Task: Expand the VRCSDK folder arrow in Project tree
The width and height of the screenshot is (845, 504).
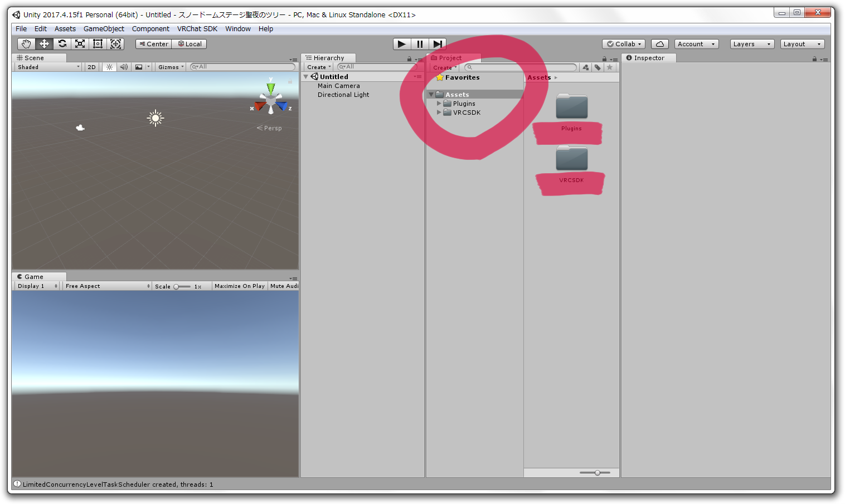Action: coord(439,112)
